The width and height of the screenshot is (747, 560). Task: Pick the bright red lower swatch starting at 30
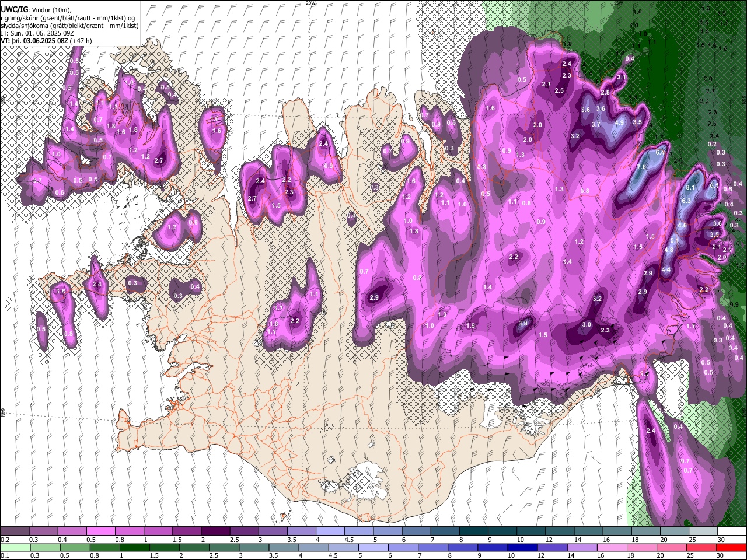click(x=732, y=547)
